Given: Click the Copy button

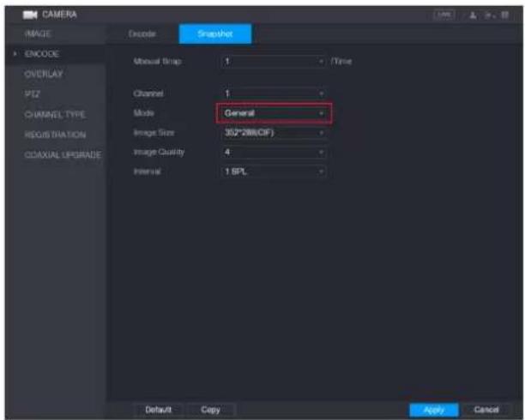Looking at the screenshot, I should pos(210,410).
